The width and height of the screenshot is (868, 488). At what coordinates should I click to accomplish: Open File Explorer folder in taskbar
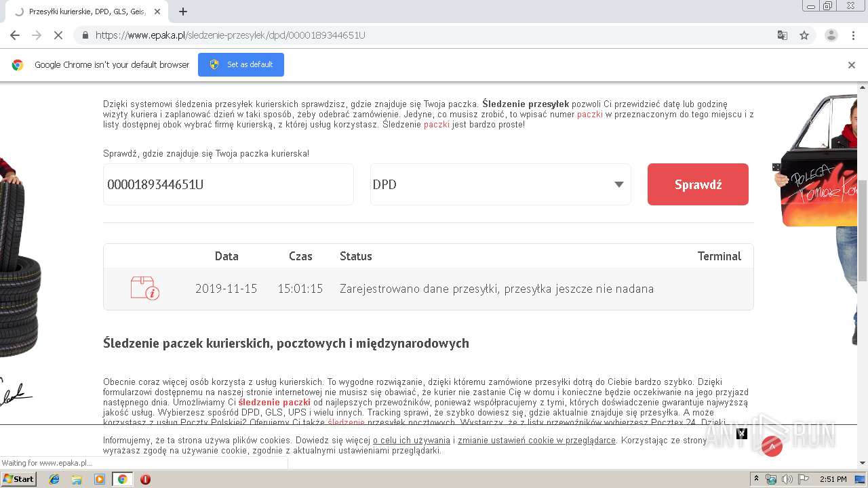(x=77, y=479)
